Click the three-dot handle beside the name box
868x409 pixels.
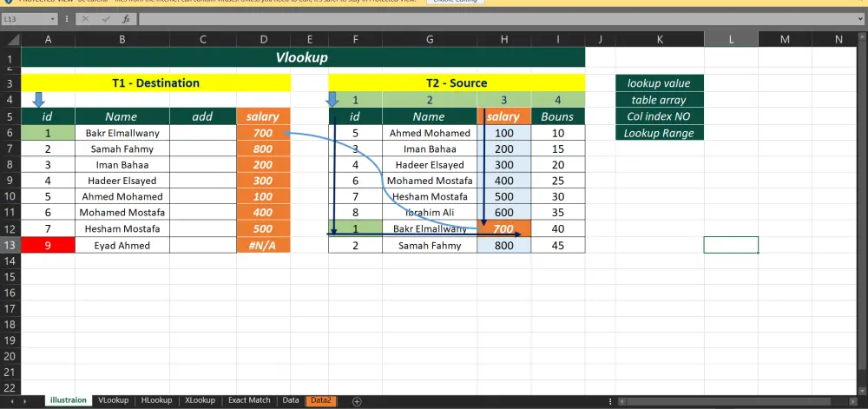(x=67, y=19)
